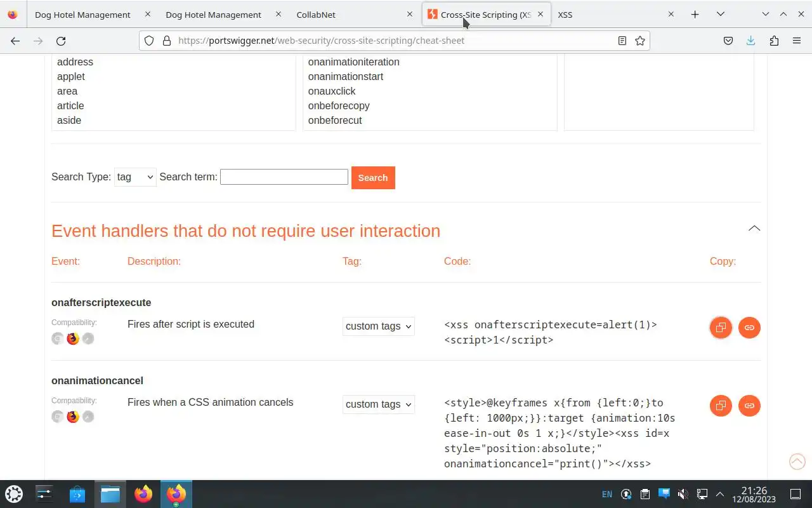812x508 pixels.
Task: Select 'onauxclick' in the events list
Action: point(332,91)
